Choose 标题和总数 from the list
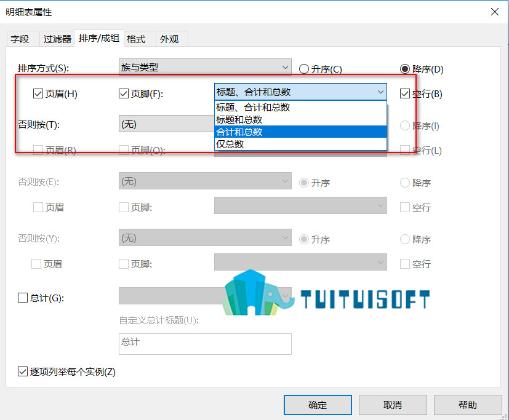This screenshot has width=509, height=420. [x=300, y=120]
